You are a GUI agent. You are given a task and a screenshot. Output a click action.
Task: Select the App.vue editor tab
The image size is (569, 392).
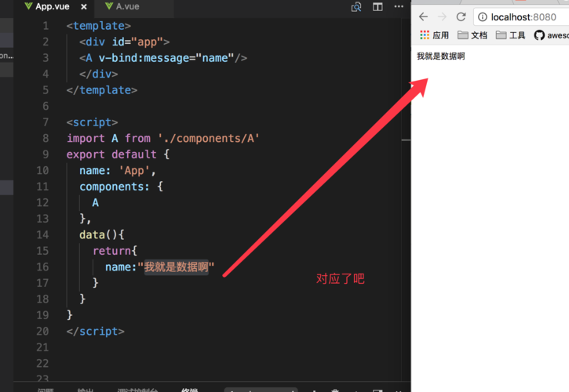pos(52,7)
